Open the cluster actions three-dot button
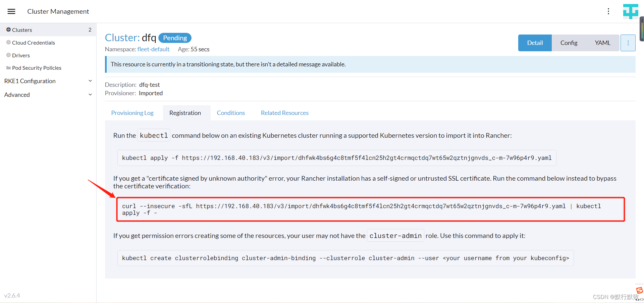The height and width of the screenshot is (303, 644). (628, 43)
